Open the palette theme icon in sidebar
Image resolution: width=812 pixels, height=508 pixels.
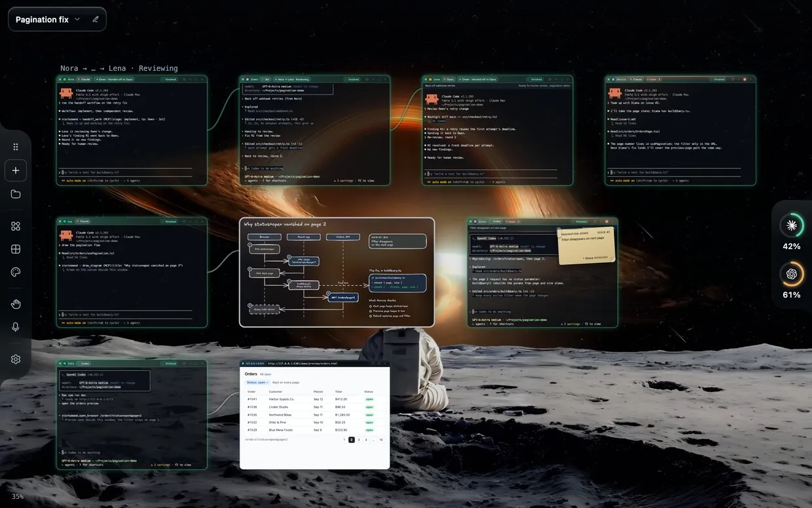click(x=16, y=272)
